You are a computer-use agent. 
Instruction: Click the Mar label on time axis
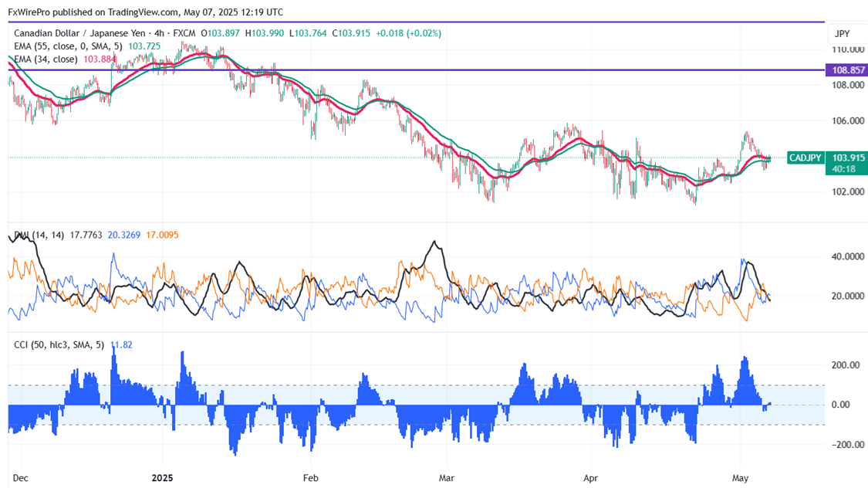point(446,478)
